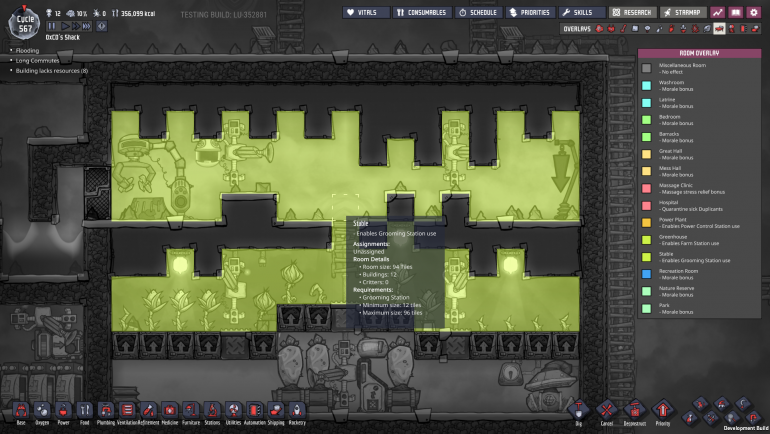Set game speed to normal play
Viewport: 770px width, 434px height.
tap(64, 26)
